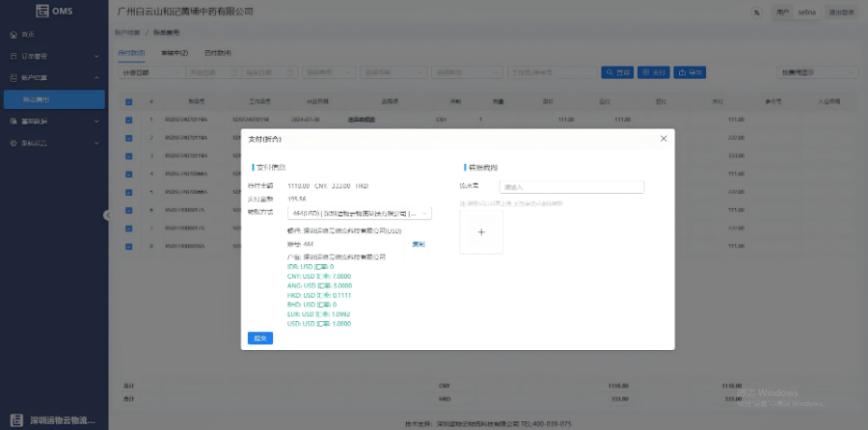Open the 转账方式 transfer method dropdown
This screenshot has width=868, height=430.
point(360,213)
